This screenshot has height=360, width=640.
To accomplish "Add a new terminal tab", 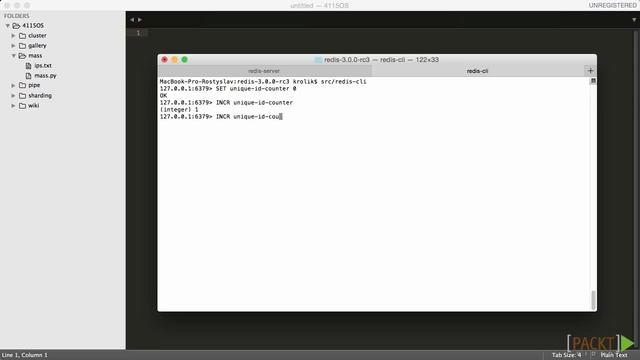I will point(590,71).
